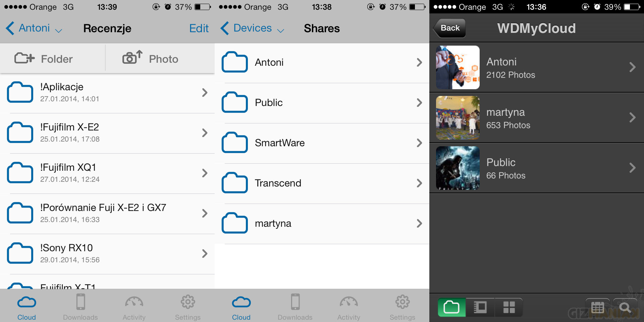
Task: Open Downloads tab on Recenzje screen
Action: point(80,307)
